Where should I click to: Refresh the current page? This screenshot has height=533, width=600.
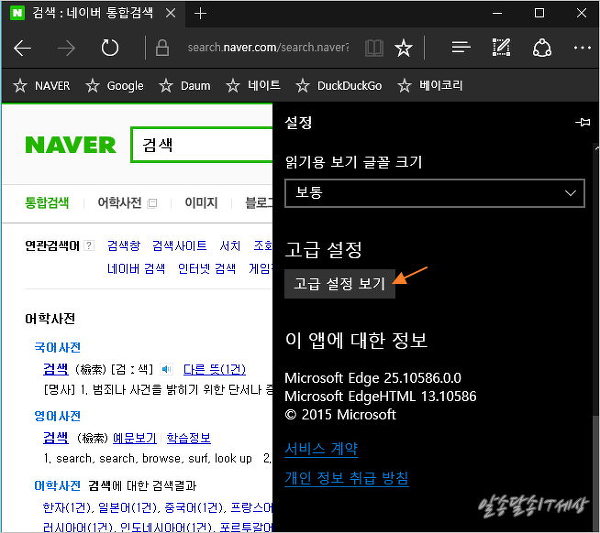[x=110, y=48]
